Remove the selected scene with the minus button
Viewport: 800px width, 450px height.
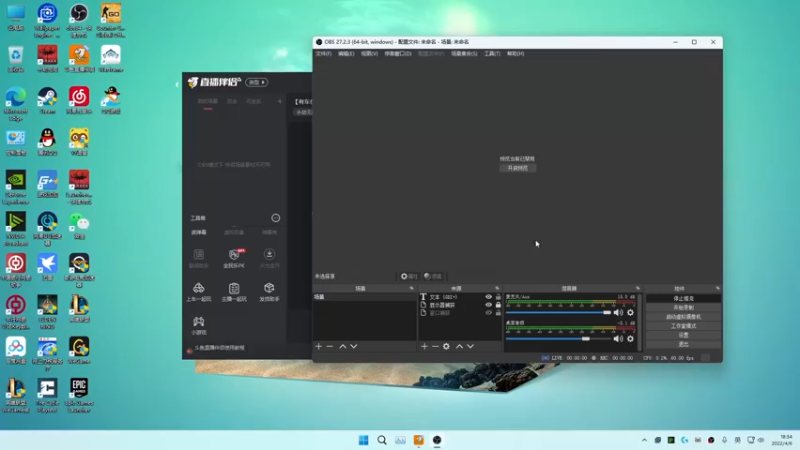point(330,346)
